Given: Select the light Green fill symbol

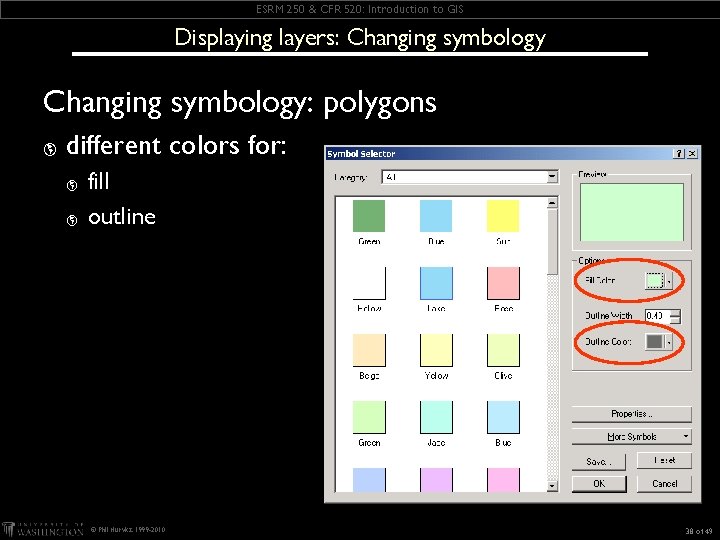Looking at the screenshot, I should 369,417.
